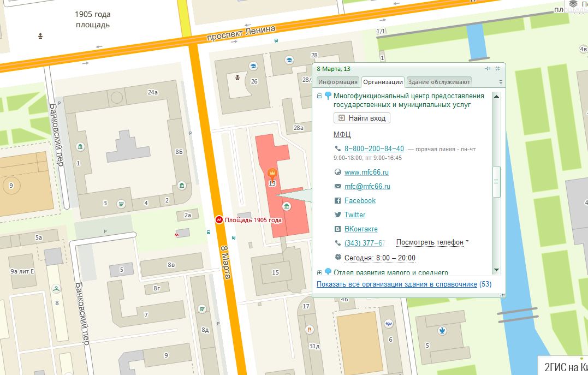Click the popup scrollbar down arrow
This screenshot has width=588, height=375.
tap(496, 270)
